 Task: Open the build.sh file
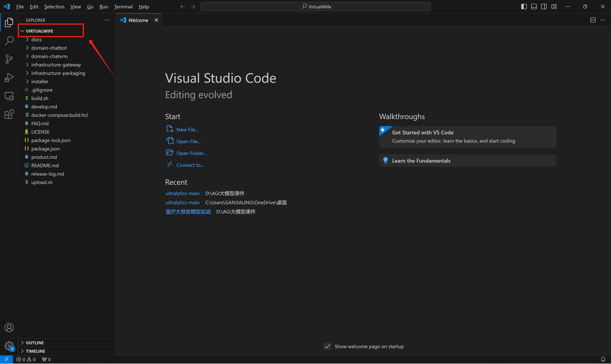click(67, 98)
